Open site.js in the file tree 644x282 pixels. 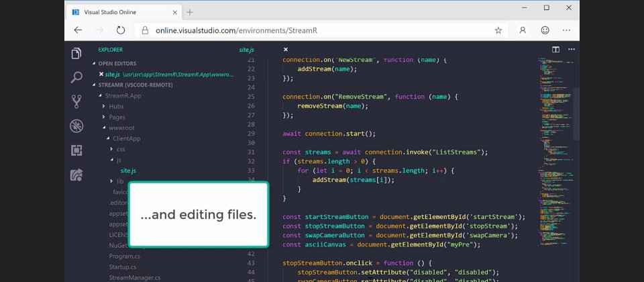(x=128, y=171)
